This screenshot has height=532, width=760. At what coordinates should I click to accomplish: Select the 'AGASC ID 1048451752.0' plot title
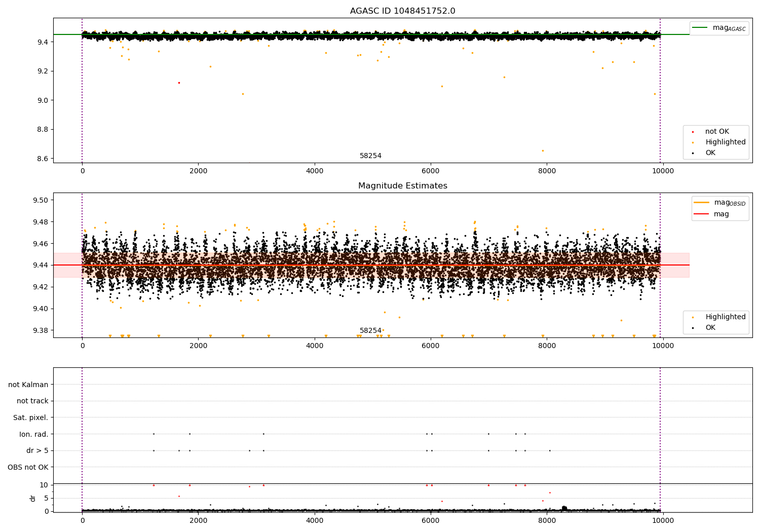[x=402, y=11]
